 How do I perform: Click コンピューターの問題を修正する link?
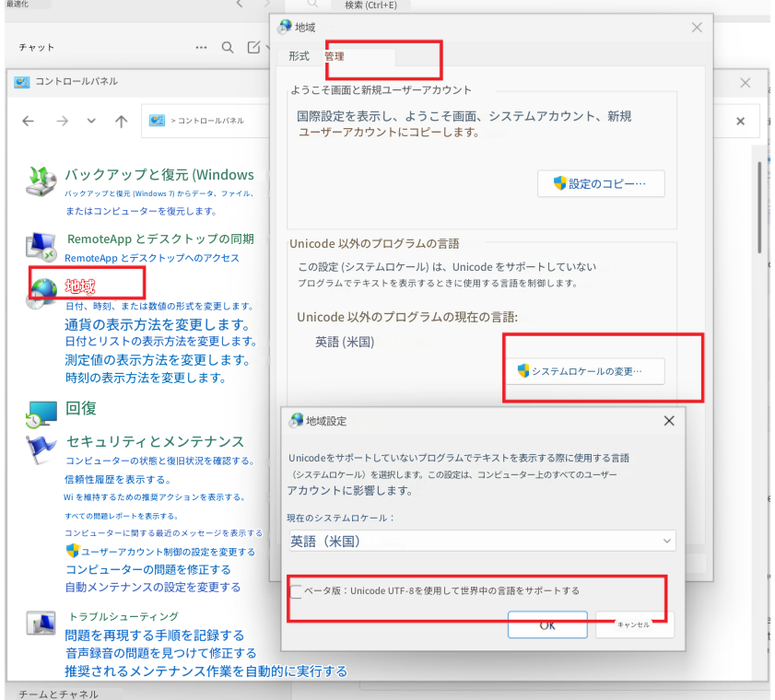(x=148, y=569)
